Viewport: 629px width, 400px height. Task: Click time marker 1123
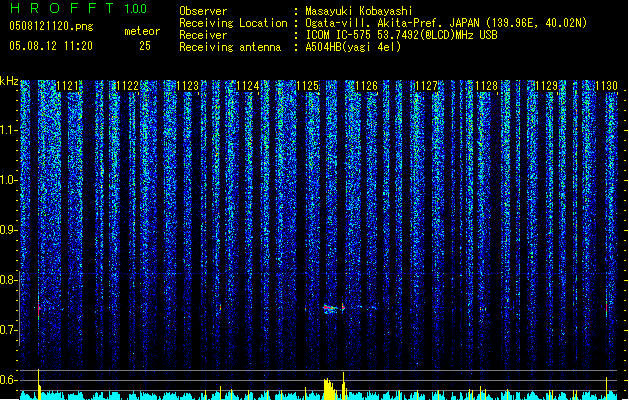tap(187, 86)
